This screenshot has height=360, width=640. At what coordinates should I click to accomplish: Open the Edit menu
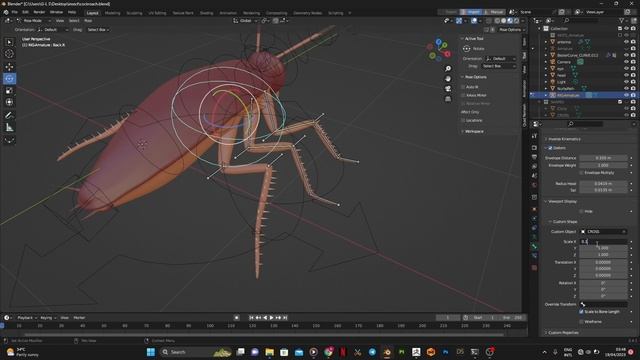tap(25, 12)
